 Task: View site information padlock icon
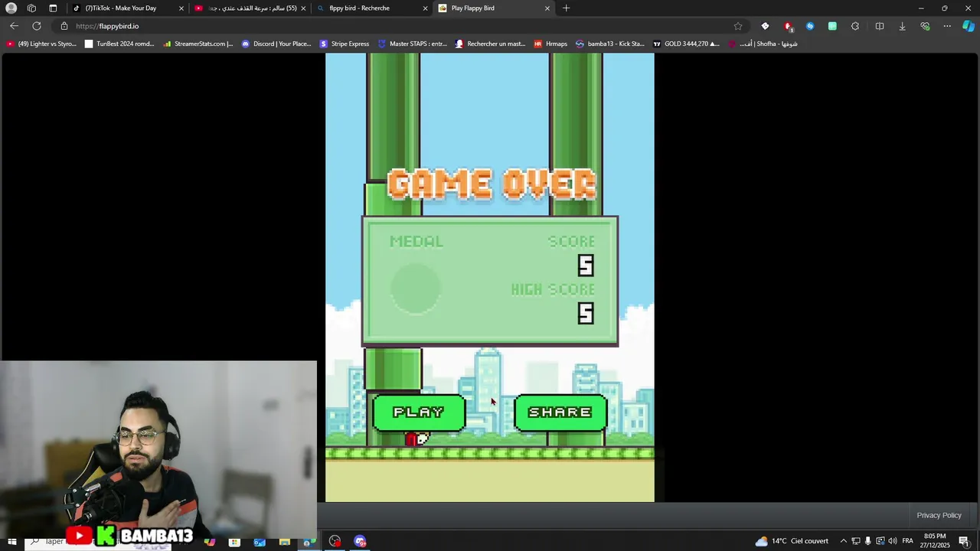point(64,26)
